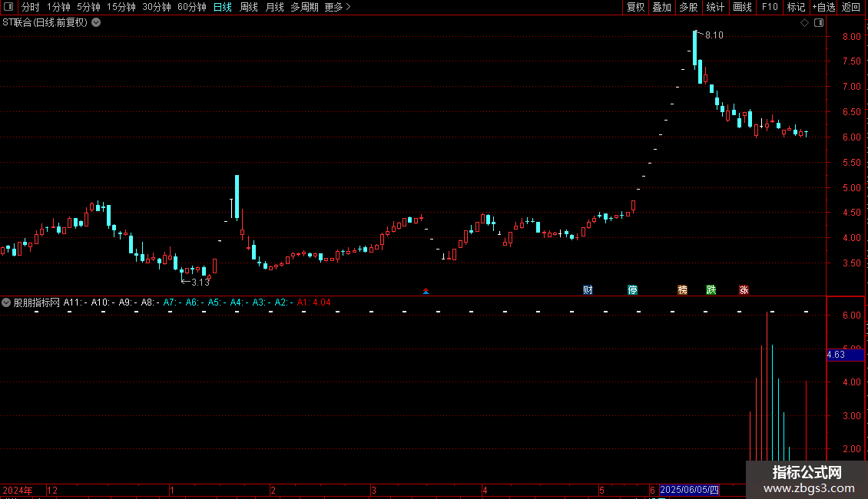Open 多周期 multi-period view

[304, 7]
